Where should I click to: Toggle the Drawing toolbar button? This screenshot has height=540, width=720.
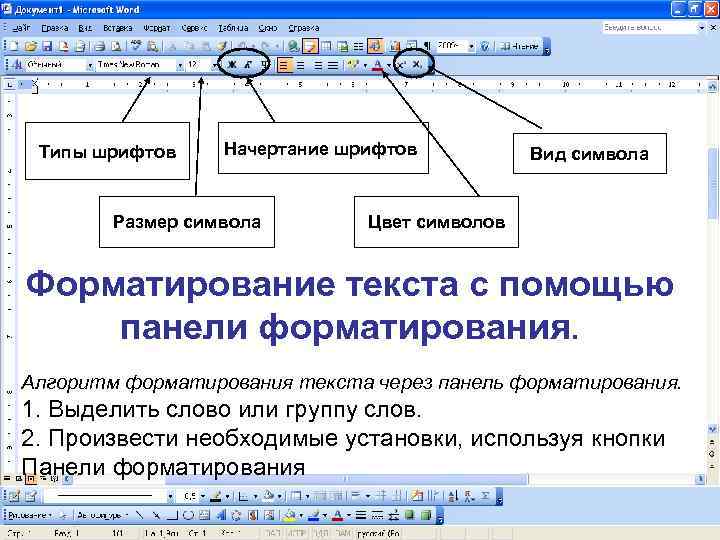pos(375,46)
